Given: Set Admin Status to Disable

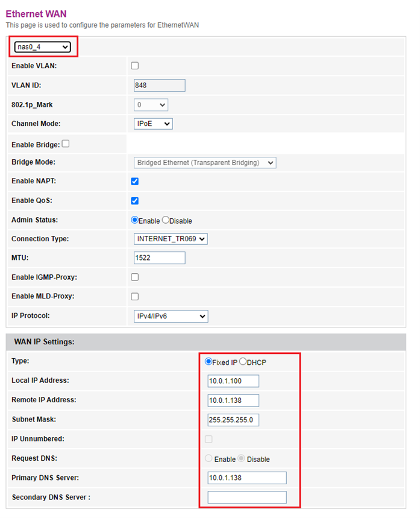Looking at the screenshot, I should (x=166, y=220).
